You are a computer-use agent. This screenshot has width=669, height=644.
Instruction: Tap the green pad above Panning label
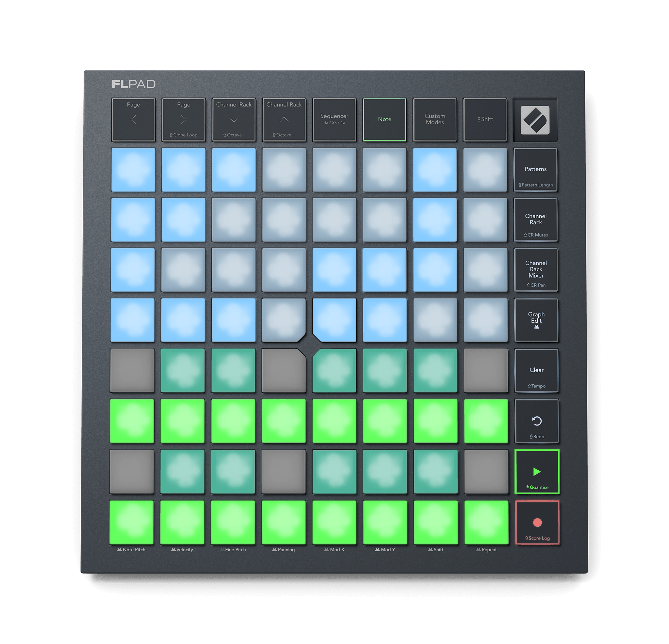[284, 522]
